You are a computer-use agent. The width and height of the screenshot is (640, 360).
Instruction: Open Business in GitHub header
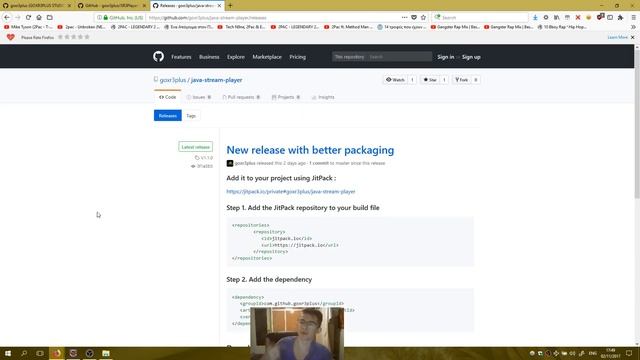tap(209, 57)
